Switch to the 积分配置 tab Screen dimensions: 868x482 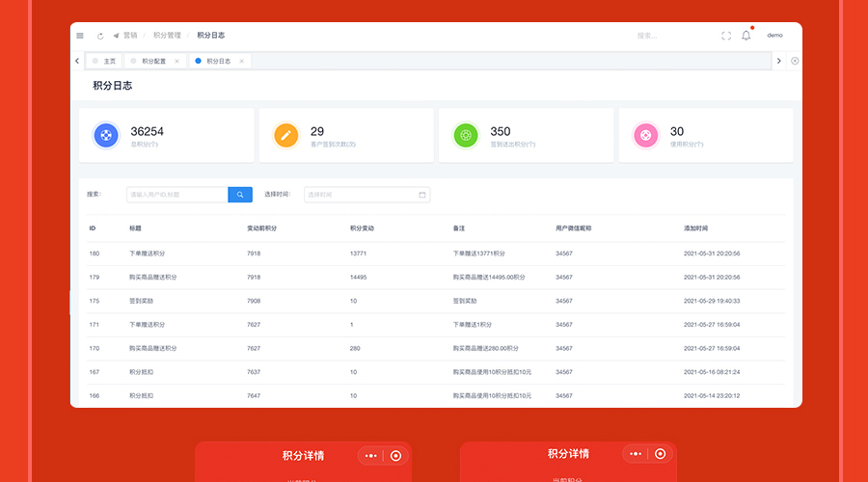(x=154, y=61)
